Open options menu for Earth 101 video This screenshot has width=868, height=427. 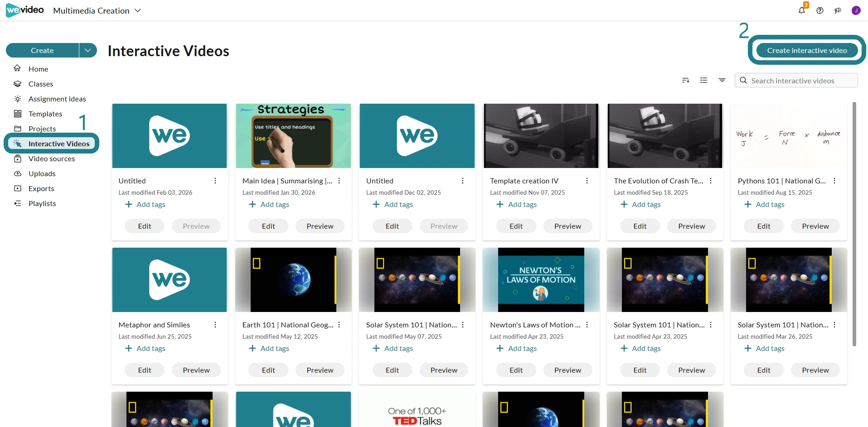pyautogui.click(x=339, y=325)
